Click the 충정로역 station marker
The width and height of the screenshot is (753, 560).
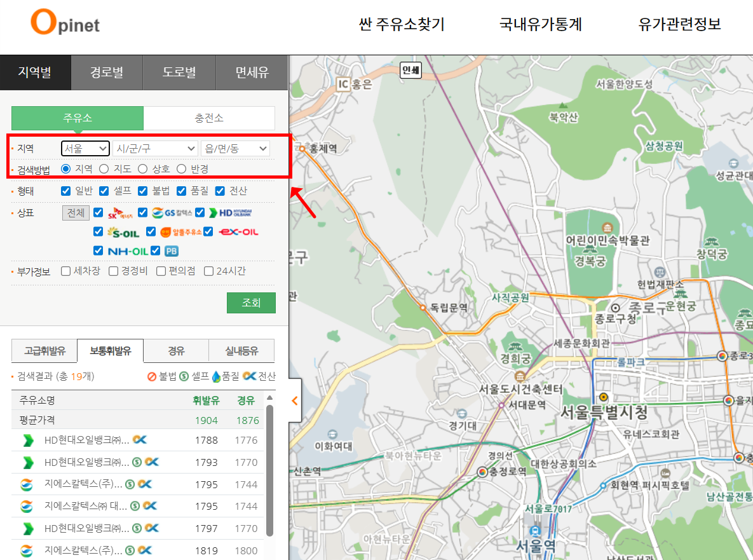click(x=483, y=472)
